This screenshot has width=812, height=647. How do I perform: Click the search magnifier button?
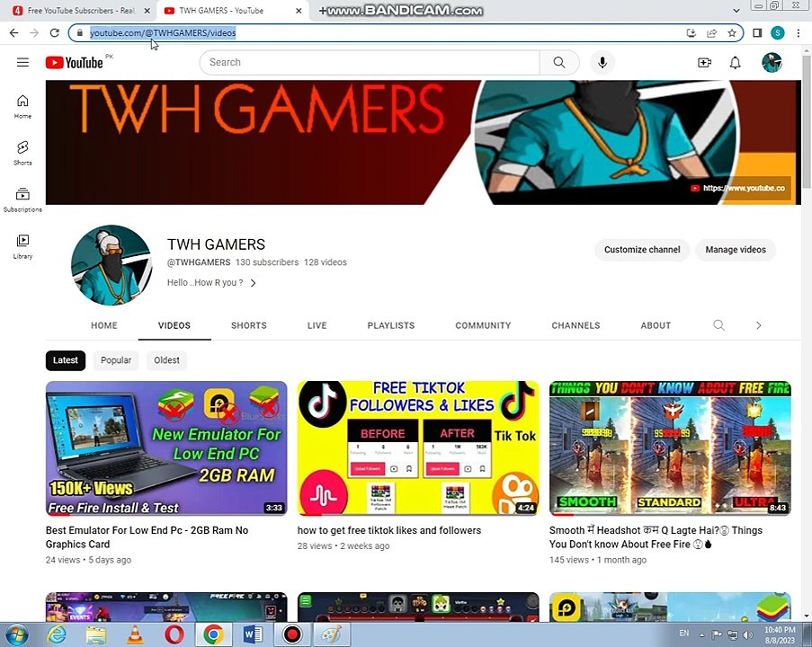[559, 63]
